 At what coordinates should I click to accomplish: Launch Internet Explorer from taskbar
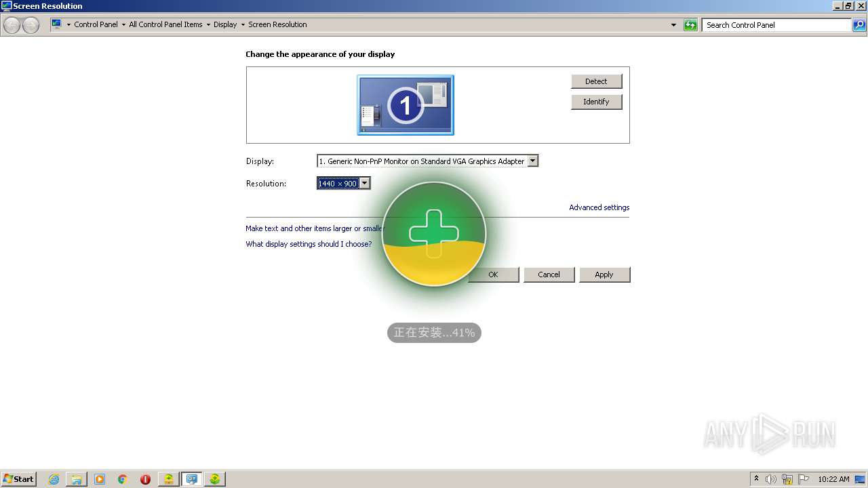click(x=54, y=479)
